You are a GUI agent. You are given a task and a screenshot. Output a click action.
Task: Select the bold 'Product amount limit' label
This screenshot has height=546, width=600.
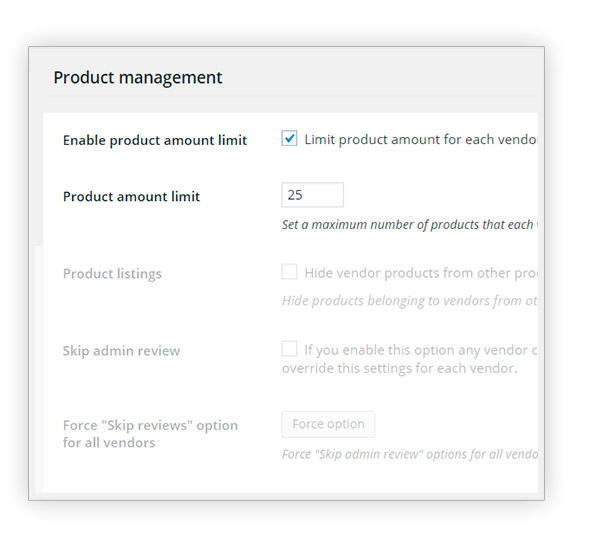tap(131, 196)
